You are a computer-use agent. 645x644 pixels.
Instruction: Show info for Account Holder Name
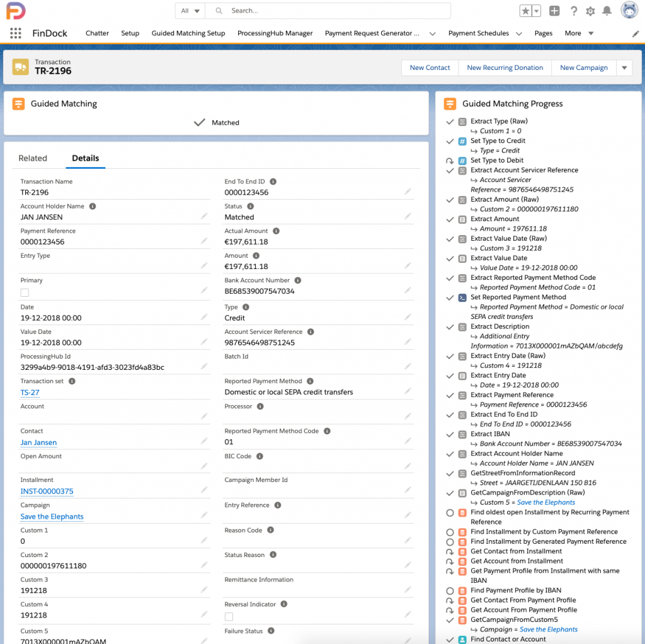93,206
